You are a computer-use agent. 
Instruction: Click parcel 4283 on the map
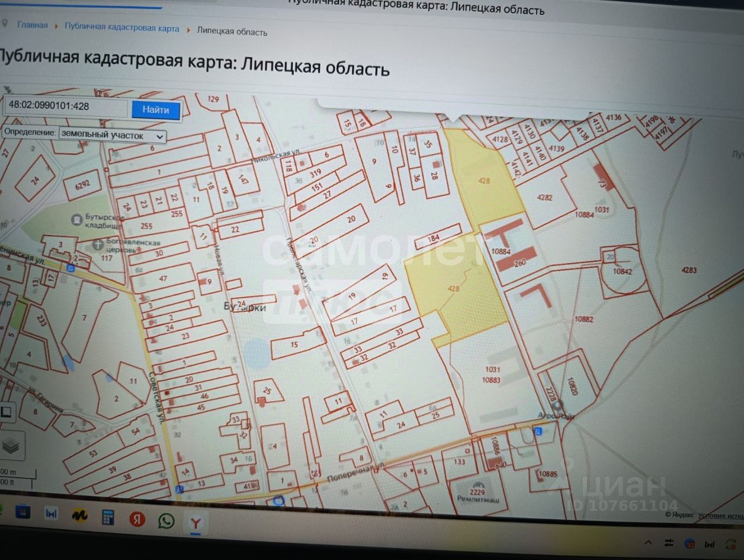coord(689,270)
